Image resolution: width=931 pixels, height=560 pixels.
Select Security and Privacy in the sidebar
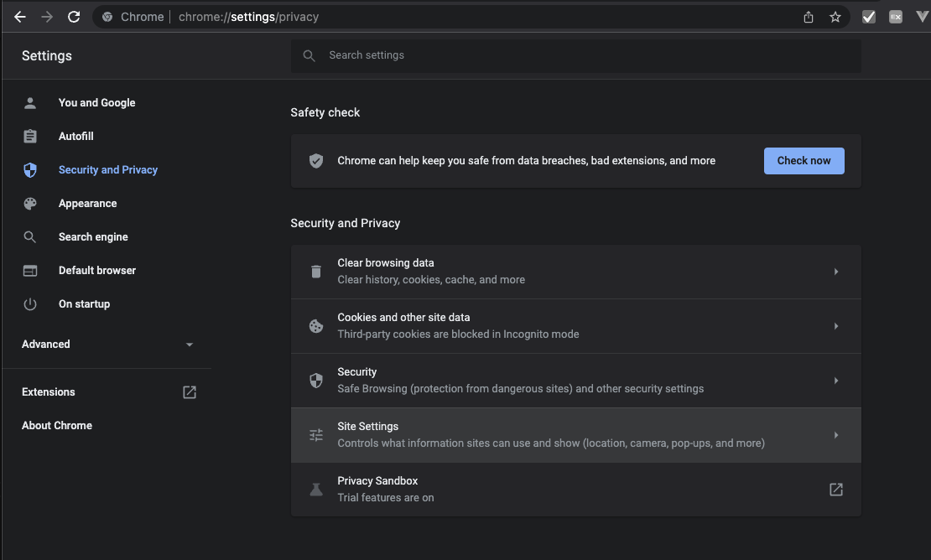coord(107,170)
